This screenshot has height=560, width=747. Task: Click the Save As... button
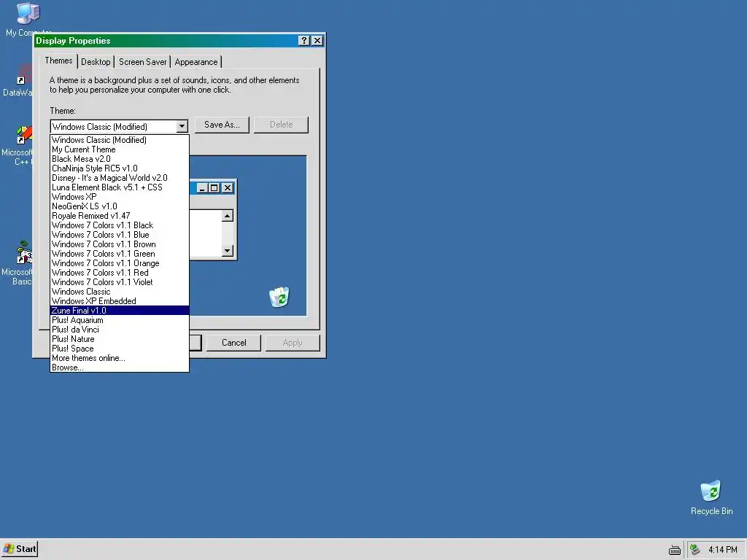[x=222, y=125]
